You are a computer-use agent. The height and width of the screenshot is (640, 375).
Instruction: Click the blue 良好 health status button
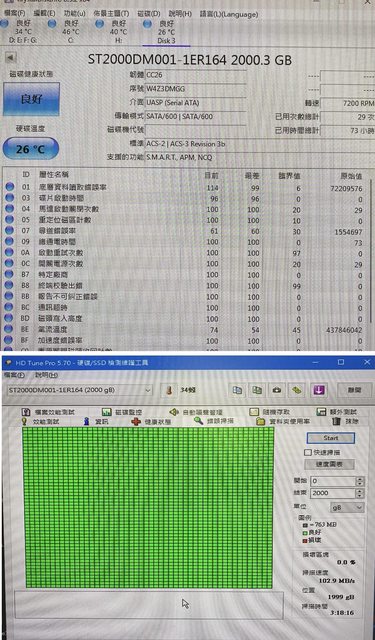[x=31, y=99]
